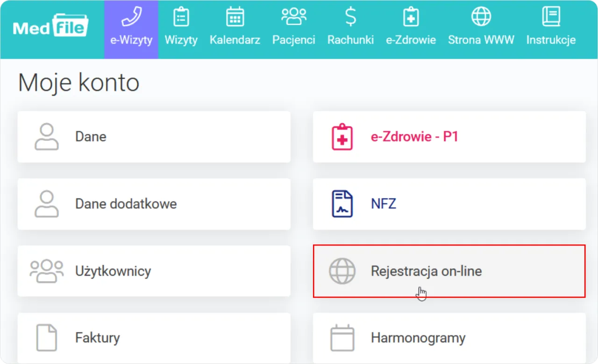Open the Dane account tile
The height and width of the screenshot is (364, 598).
(154, 137)
